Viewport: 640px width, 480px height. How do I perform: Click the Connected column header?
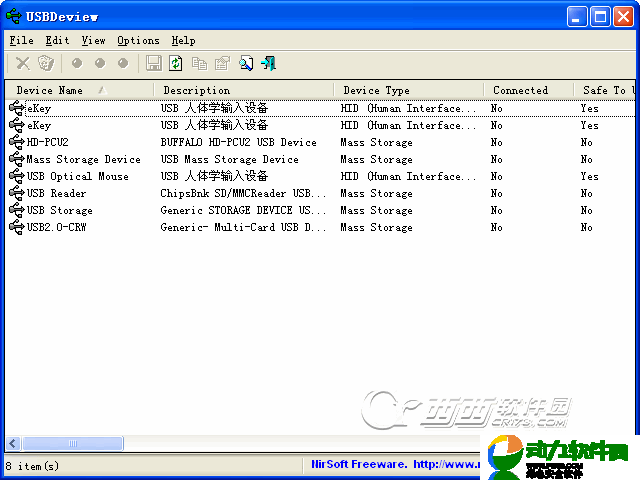pyautogui.click(x=520, y=90)
